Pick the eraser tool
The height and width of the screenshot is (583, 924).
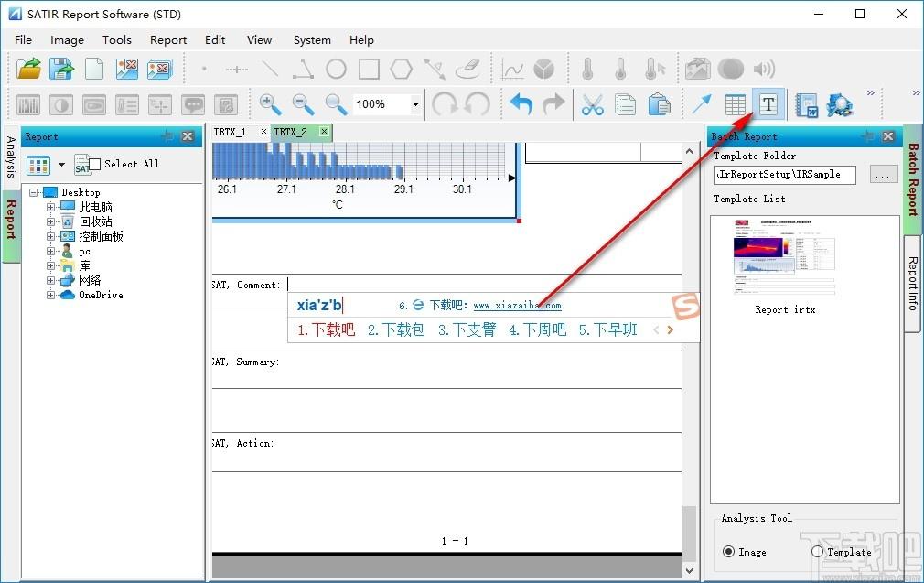[x=467, y=69]
